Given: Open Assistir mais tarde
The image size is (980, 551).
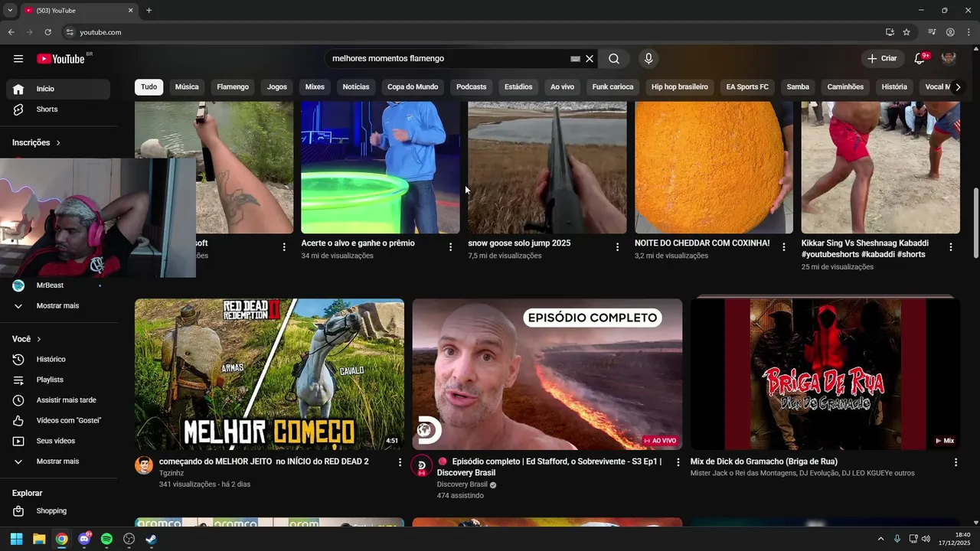Looking at the screenshot, I should [x=58, y=400].
